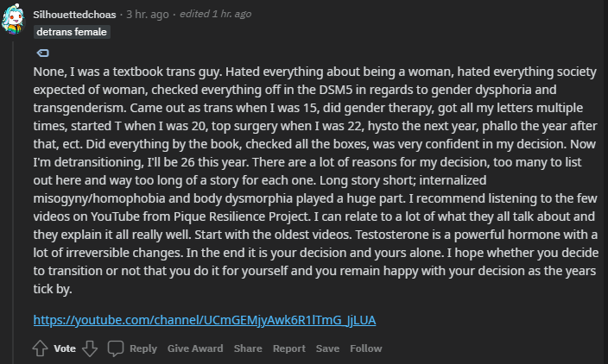Image resolution: width=608 pixels, height=364 pixels.
Task: Downvote this comment with the down arrow
Action: [x=90, y=348]
